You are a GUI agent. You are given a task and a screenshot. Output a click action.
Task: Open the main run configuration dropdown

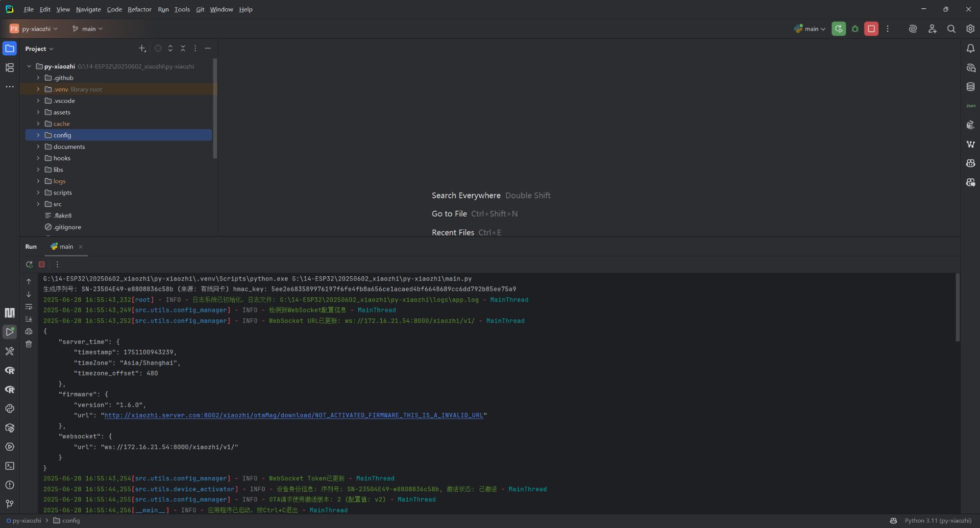tap(810, 29)
